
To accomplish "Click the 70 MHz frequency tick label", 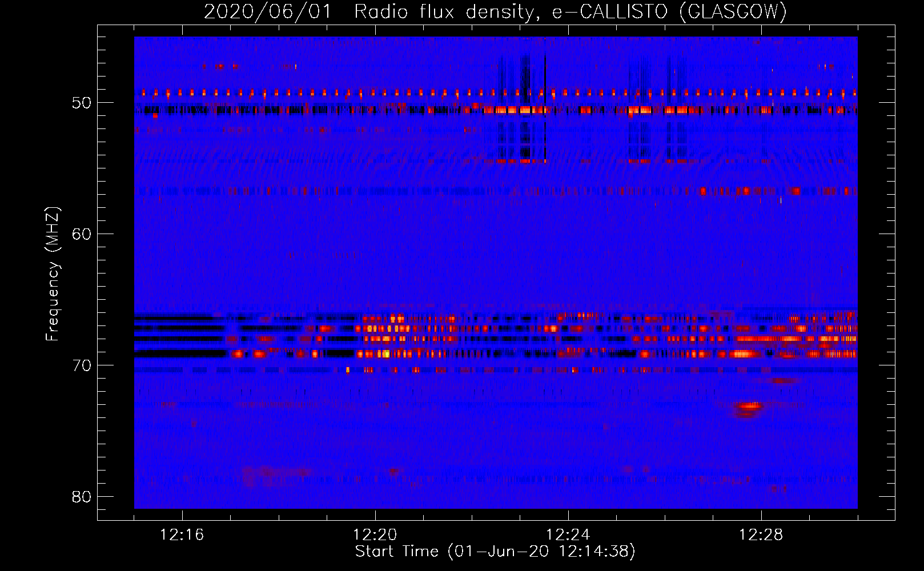I will pos(81,365).
